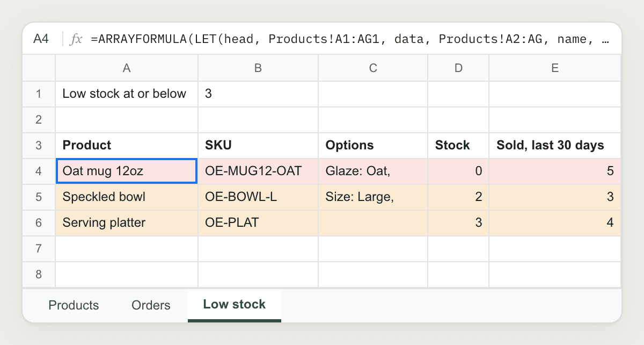Screen dimensions: 644x345
Task: Switch to the Products sheet tab
Action: pos(74,305)
